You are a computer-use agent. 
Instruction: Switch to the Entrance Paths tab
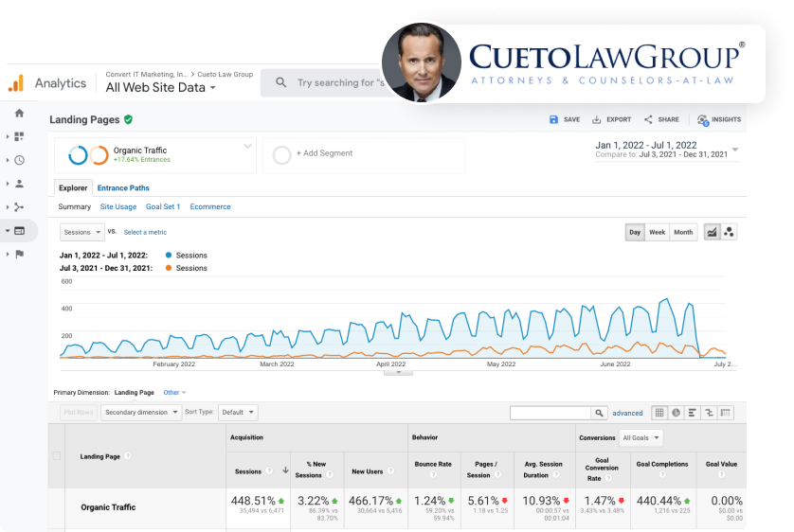pos(123,187)
